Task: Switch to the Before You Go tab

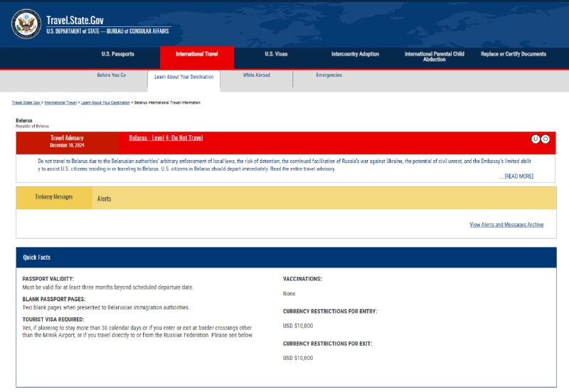Action: pos(112,75)
